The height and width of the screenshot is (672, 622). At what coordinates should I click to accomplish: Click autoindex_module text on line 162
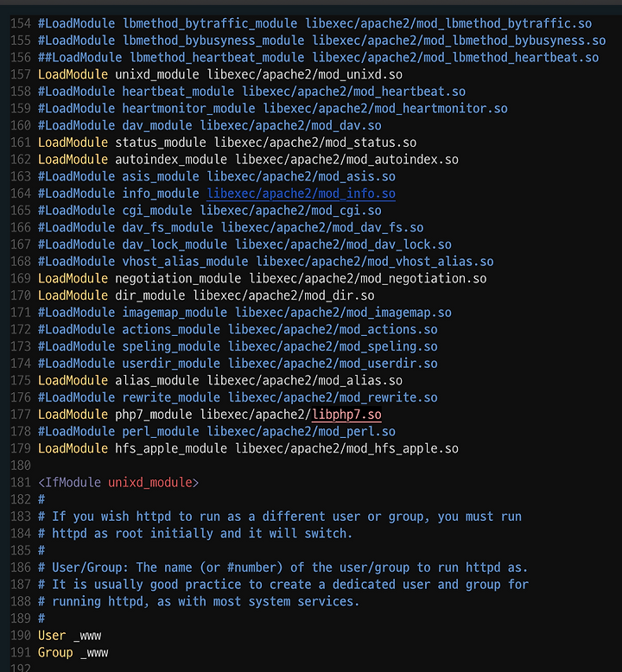pyautogui.click(x=171, y=160)
